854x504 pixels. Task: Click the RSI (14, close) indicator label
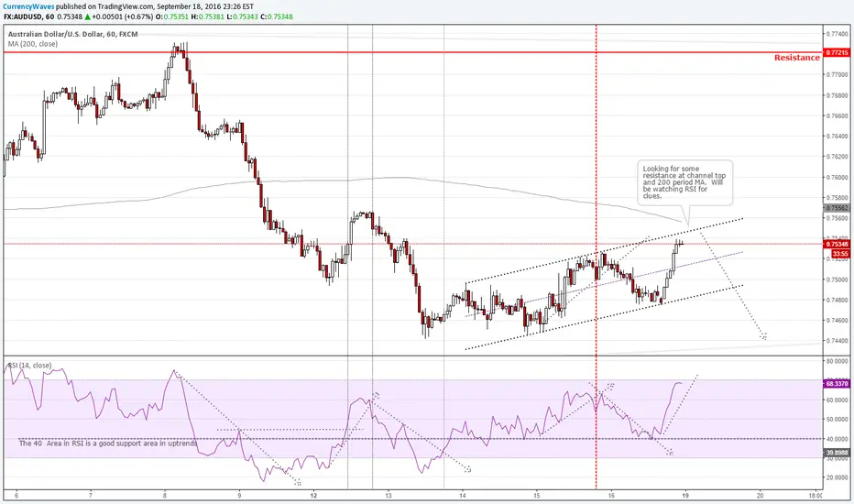(x=30, y=365)
